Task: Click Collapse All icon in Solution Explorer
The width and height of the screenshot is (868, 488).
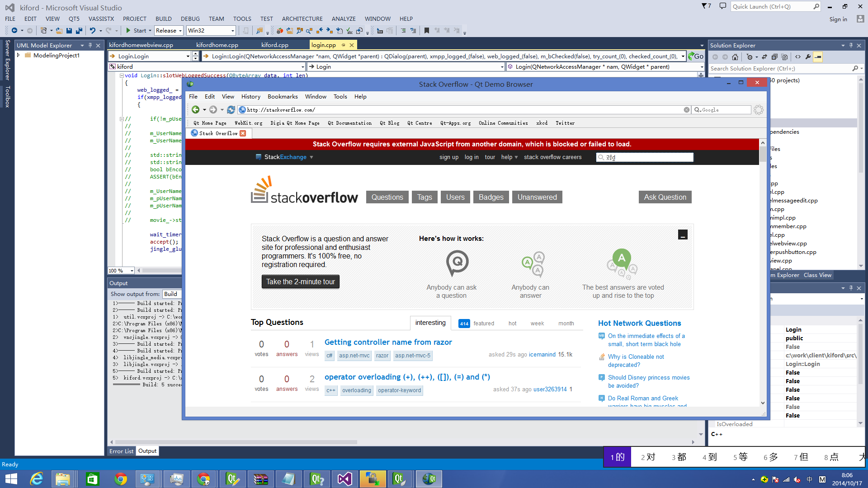Action: (x=774, y=57)
